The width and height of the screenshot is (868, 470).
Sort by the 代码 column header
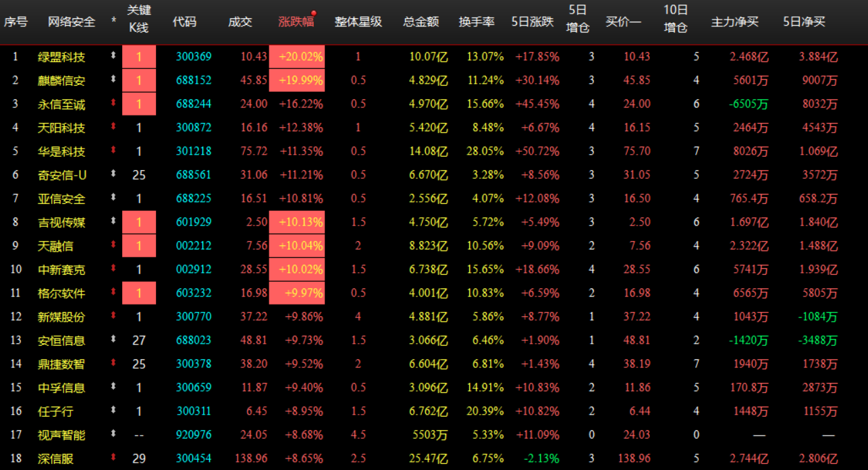[x=184, y=22]
